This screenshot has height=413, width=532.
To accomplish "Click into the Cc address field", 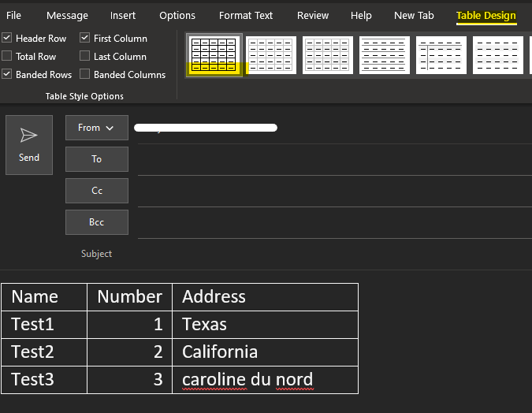I will pos(334,191).
